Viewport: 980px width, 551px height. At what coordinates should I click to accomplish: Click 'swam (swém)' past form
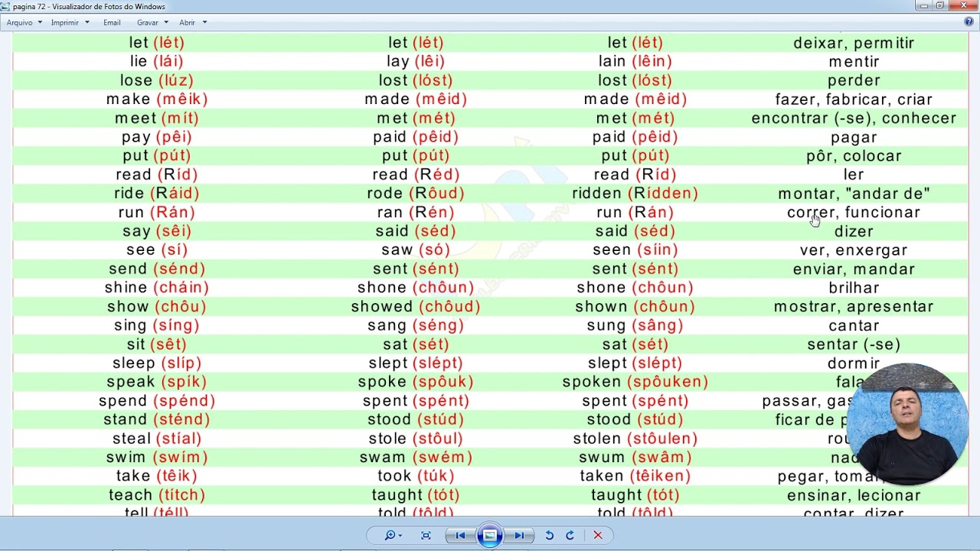[416, 458]
